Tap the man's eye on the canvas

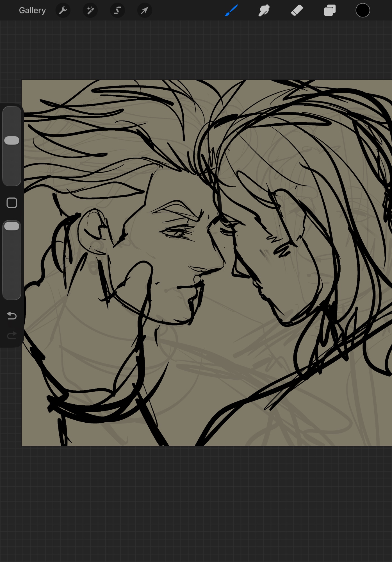point(177,233)
